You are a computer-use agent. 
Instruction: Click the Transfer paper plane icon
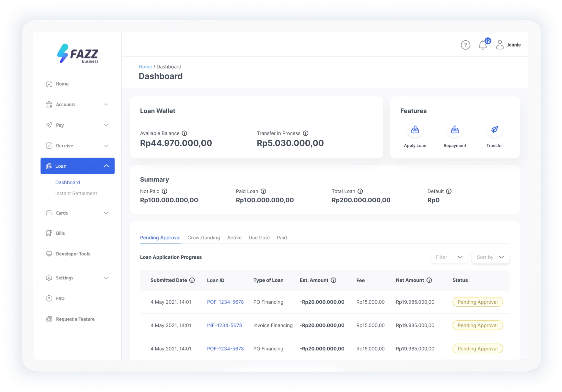pyautogui.click(x=494, y=130)
